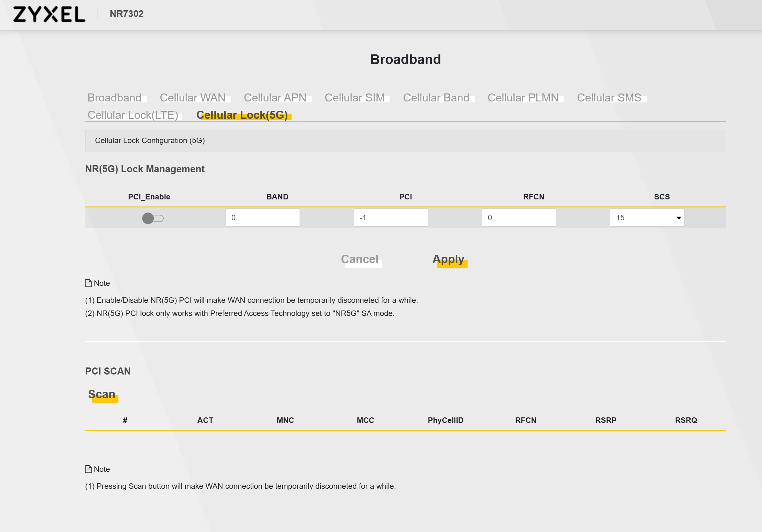Toggle the PCI_Enable switch

click(153, 218)
